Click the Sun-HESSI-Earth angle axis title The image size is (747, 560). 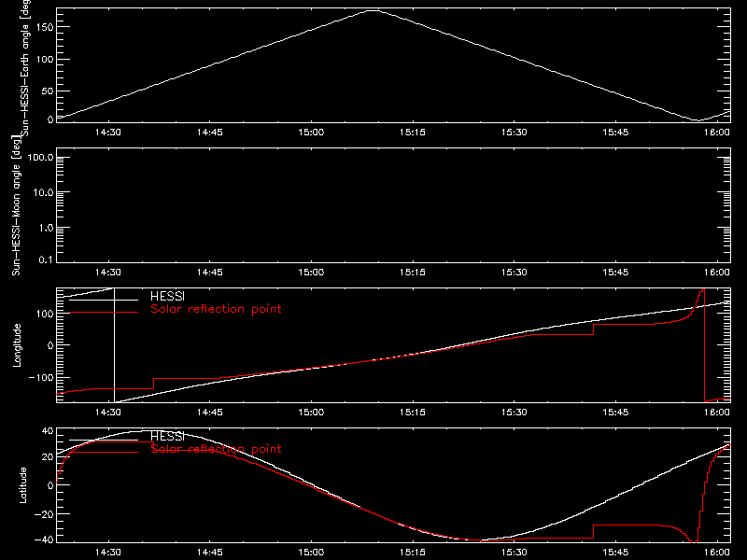(25, 67)
